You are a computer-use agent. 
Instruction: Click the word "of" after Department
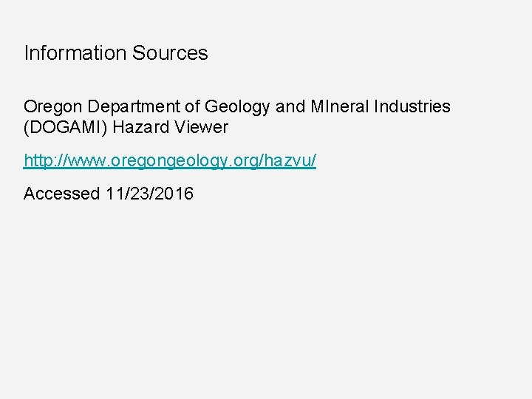coord(190,106)
